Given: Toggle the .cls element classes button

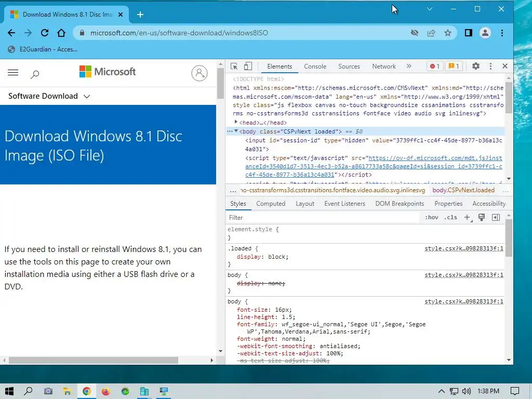Looking at the screenshot, I should [450, 218].
